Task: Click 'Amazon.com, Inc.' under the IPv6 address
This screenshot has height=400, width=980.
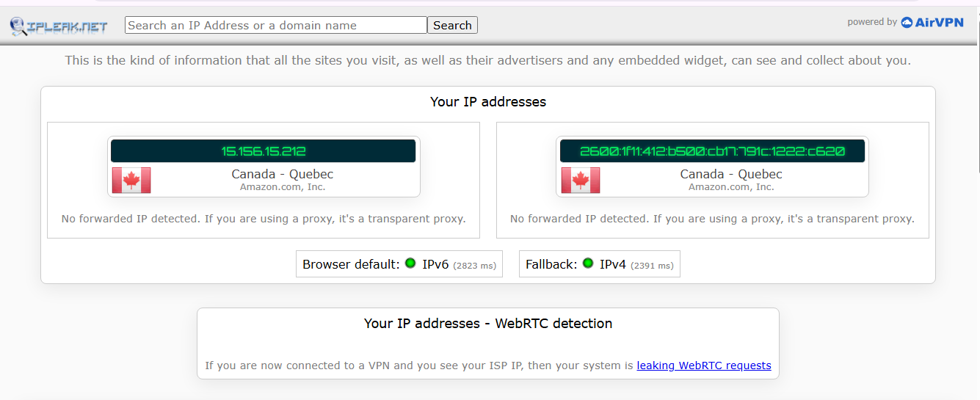Action: pyautogui.click(x=731, y=187)
